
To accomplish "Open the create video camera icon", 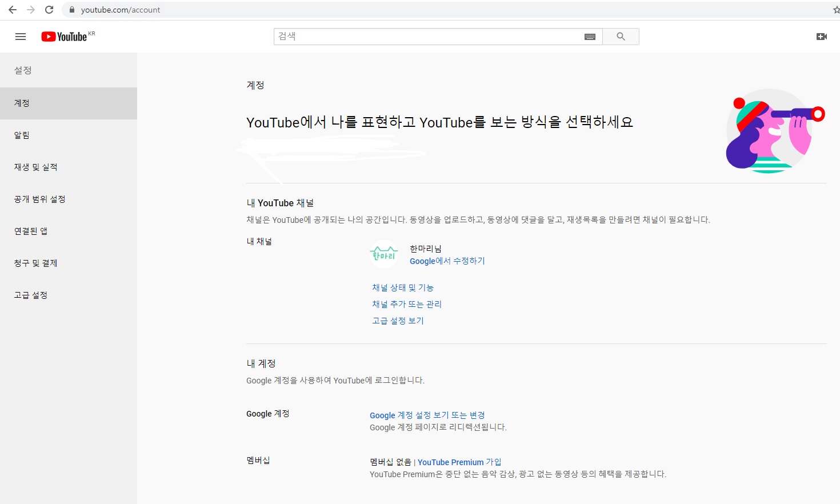I will pyautogui.click(x=822, y=37).
